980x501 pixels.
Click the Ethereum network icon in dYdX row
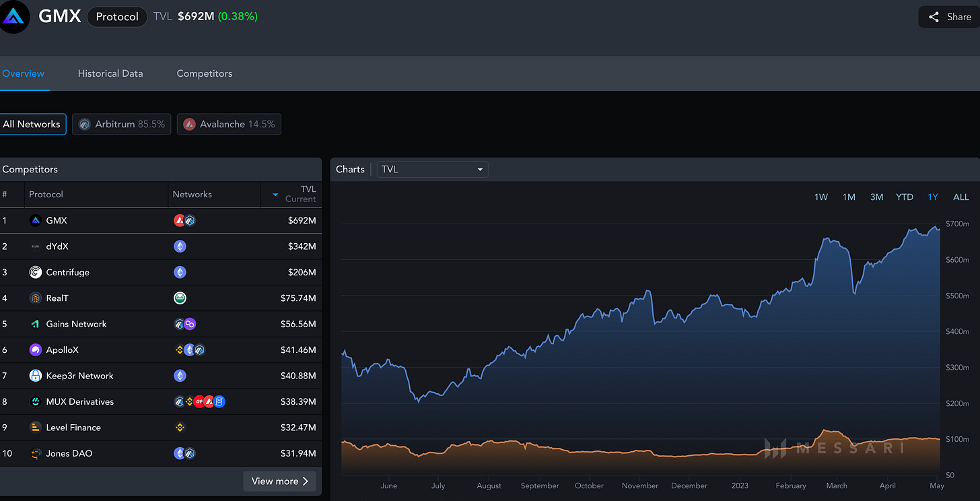[x=180, y=246]
